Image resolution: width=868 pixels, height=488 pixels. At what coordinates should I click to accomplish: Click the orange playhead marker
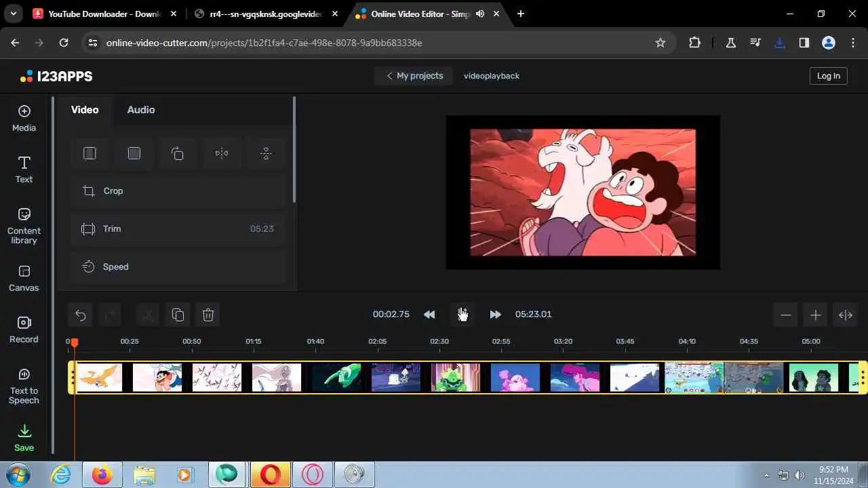(x=75, y=343)
